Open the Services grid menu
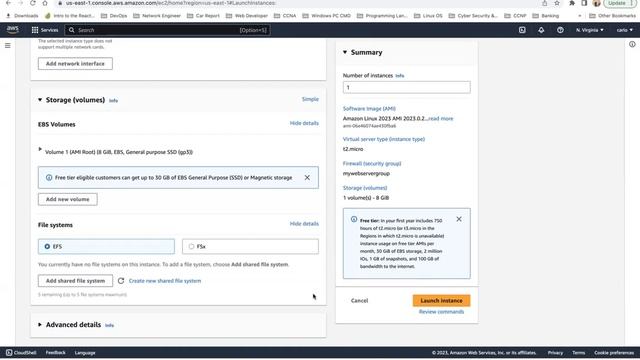The width and height of the screenshot is (640, 360). [45, 30]
